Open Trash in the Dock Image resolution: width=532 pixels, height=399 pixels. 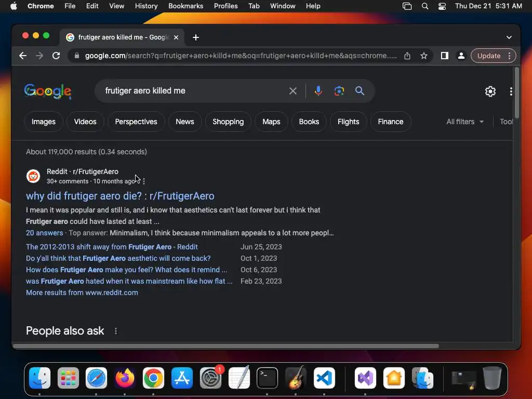[492, 378]
